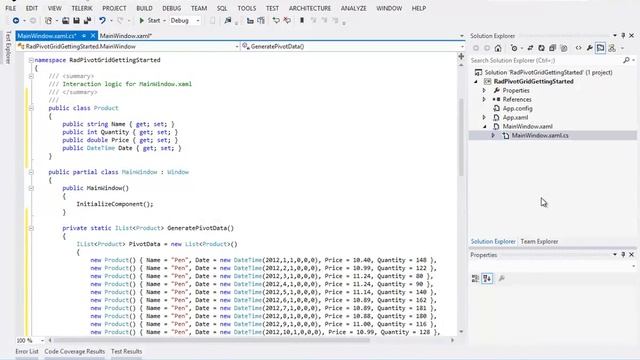Image resolution: width=640 pixels, height=360 pixels.
Task: Click the toolbar icon right of Find in Files
Action: tap(250, 20)
